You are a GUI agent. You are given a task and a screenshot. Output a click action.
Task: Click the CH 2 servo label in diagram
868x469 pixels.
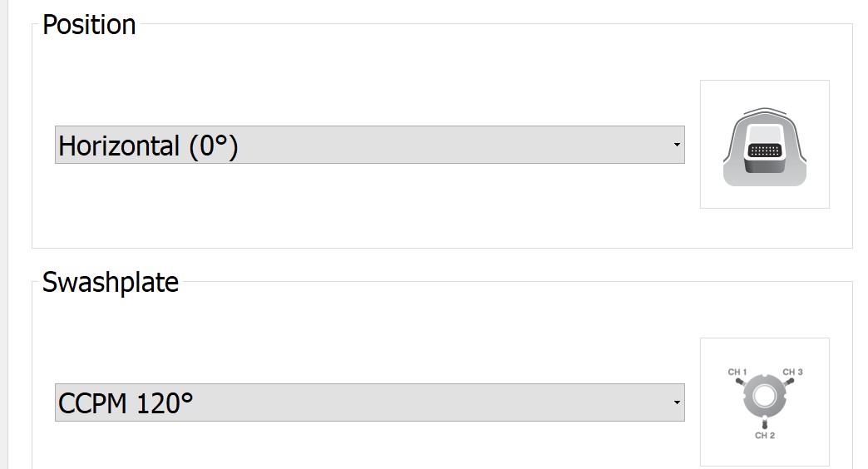(x=764, y=435)
